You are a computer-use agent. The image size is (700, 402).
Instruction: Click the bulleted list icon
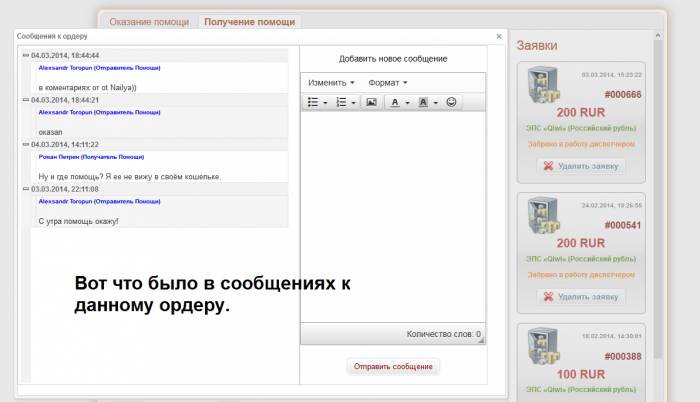(313, 102)
